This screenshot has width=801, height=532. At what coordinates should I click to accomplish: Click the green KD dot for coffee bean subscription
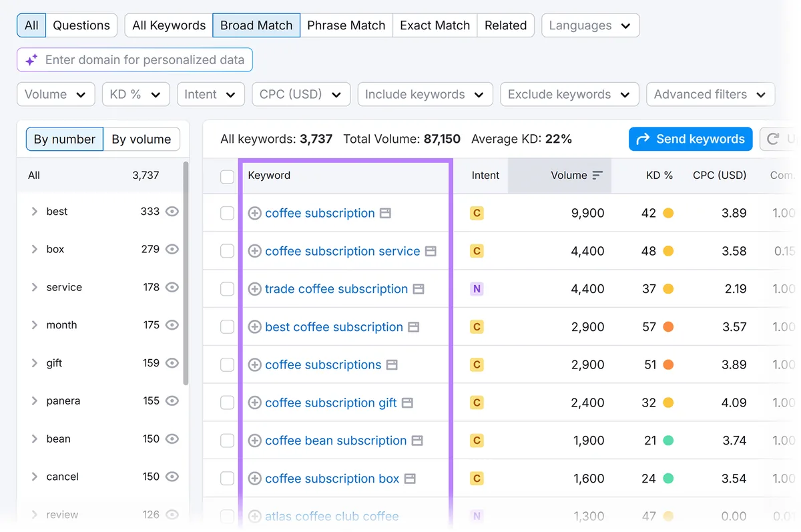point(668,441)
